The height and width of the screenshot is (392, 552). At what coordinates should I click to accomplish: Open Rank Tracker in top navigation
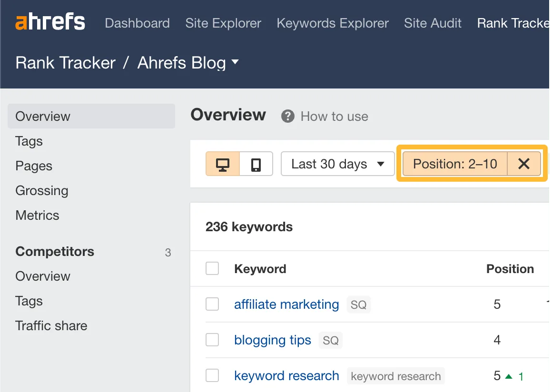click(x=513, y=23)
